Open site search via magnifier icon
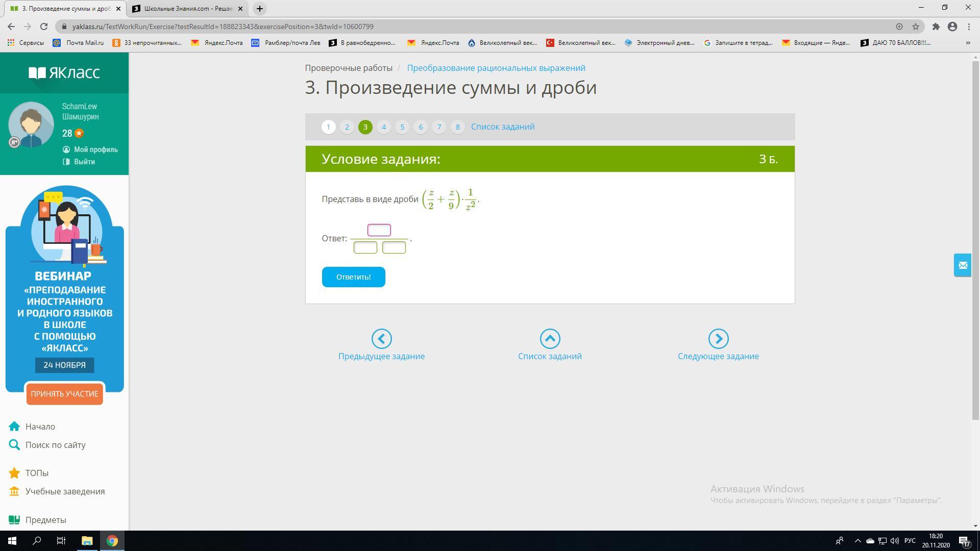This screenshot has height=551, width=980. [14, 445]
